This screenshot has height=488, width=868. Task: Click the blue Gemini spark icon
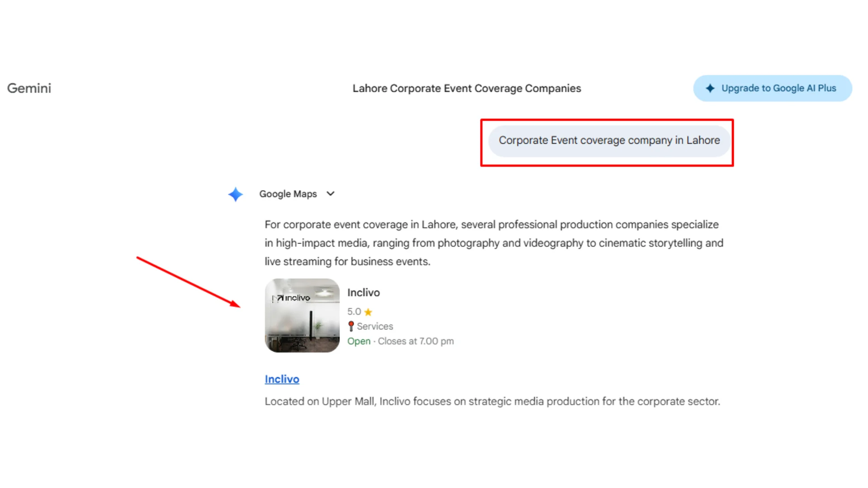click(236, 194)
